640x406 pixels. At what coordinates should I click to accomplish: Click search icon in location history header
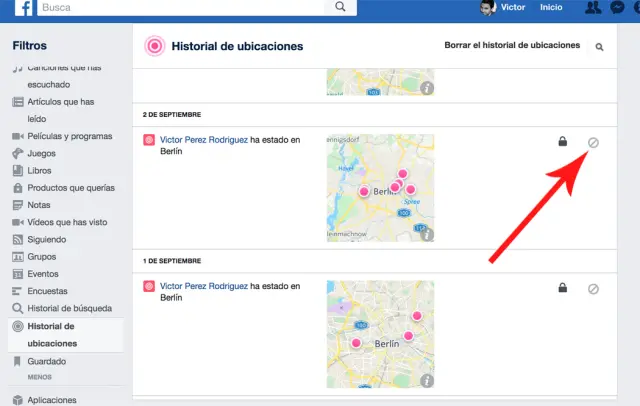599,47
